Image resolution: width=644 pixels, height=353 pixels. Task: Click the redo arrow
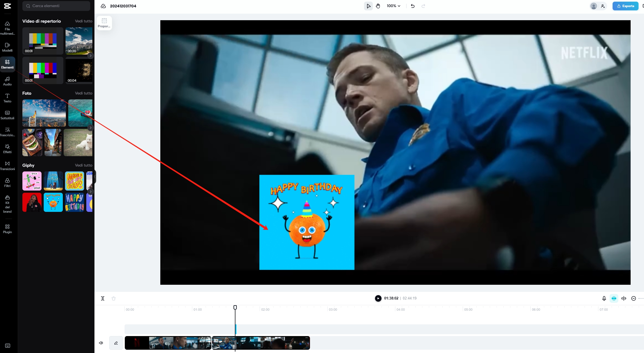click(x=423, y=6)
